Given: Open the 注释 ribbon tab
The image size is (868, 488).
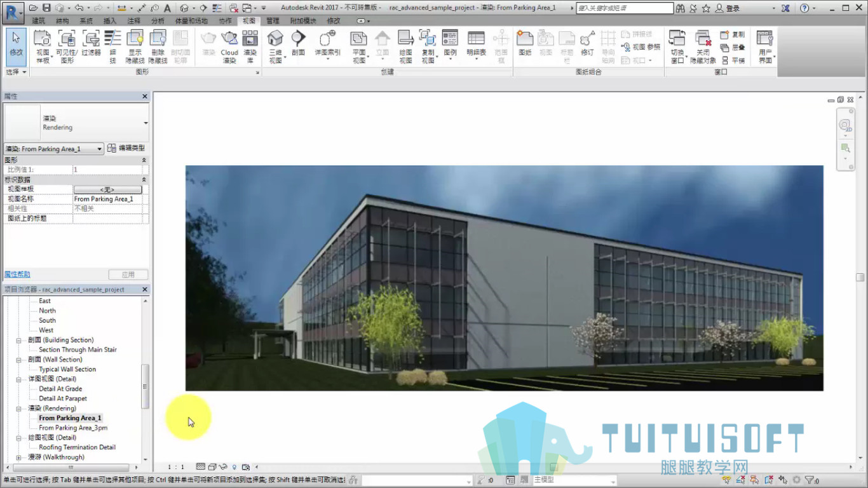Looking at the screenshot, I should pos(134,21).
